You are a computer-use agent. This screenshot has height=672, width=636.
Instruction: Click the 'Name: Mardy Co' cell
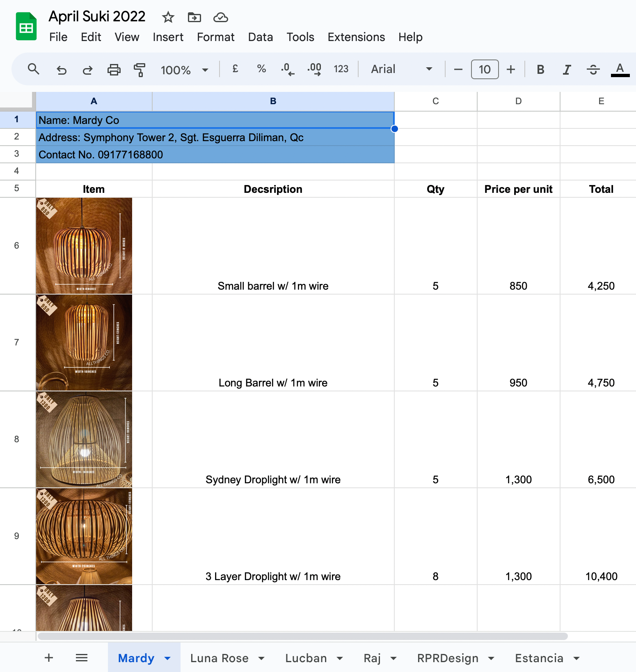point(215,120)
